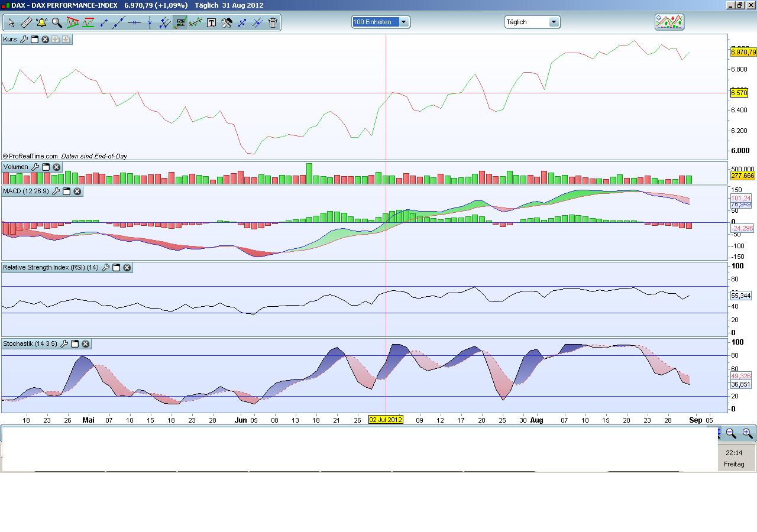Click the Volumen panel label

(x=15, y=167)
